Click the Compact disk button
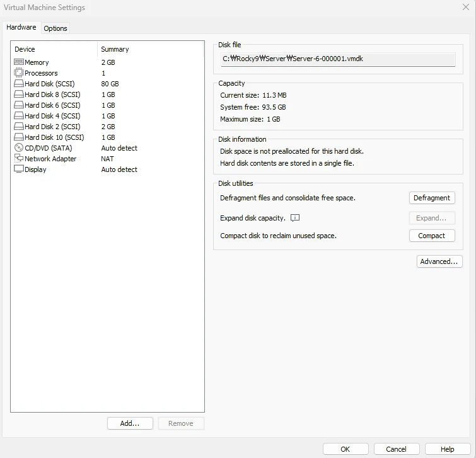The width and height of the screenshot is (476, 458). click(x=432, y=236)
